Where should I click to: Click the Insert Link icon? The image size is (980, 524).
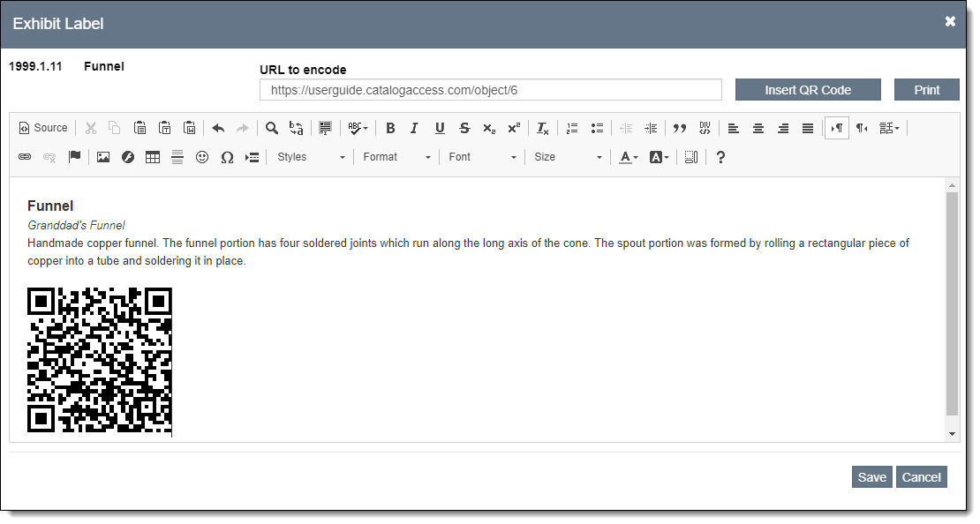coord(25,157)
